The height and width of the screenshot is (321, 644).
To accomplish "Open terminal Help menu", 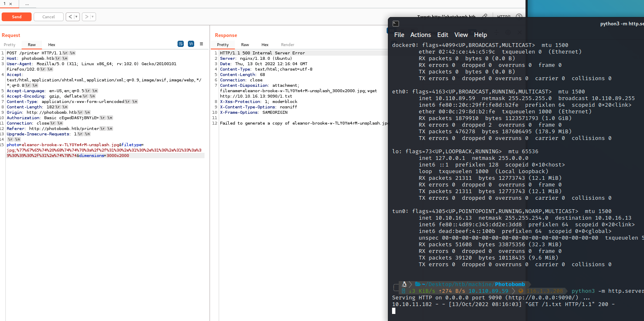I will coord(480,35).
